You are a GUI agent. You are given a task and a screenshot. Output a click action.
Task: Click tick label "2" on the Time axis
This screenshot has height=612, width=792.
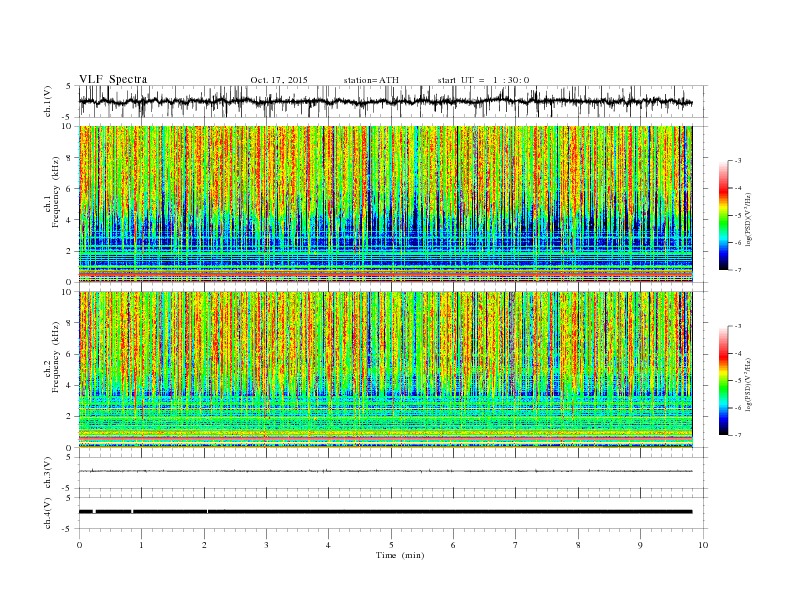tap(204, 545)
